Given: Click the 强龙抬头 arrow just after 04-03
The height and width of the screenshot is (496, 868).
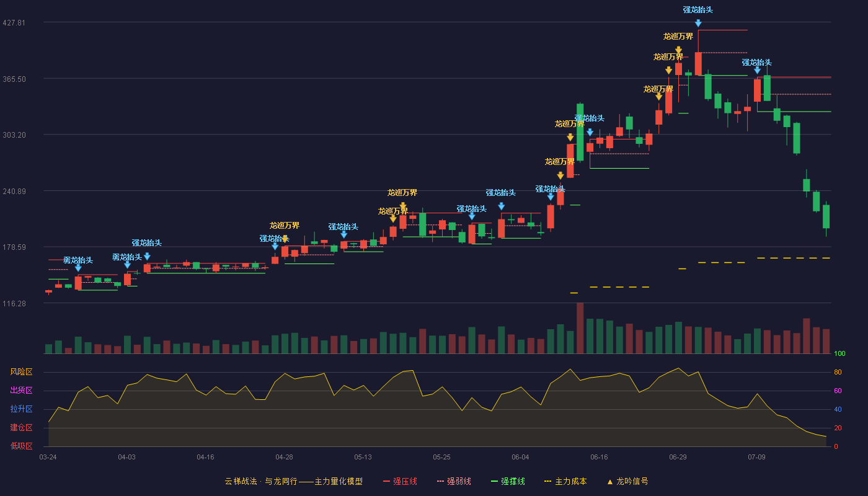Looking at the screenshot, I should coord(147,256).
